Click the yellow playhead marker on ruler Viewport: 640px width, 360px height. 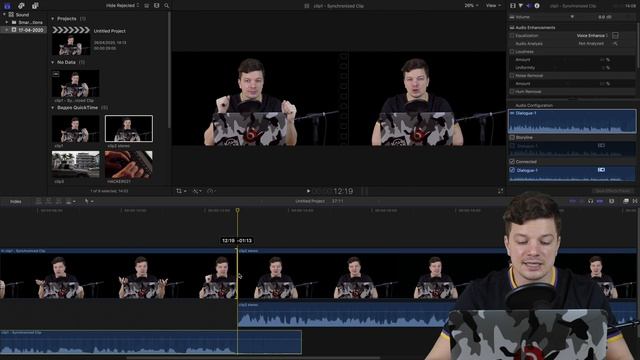[238, 211]
